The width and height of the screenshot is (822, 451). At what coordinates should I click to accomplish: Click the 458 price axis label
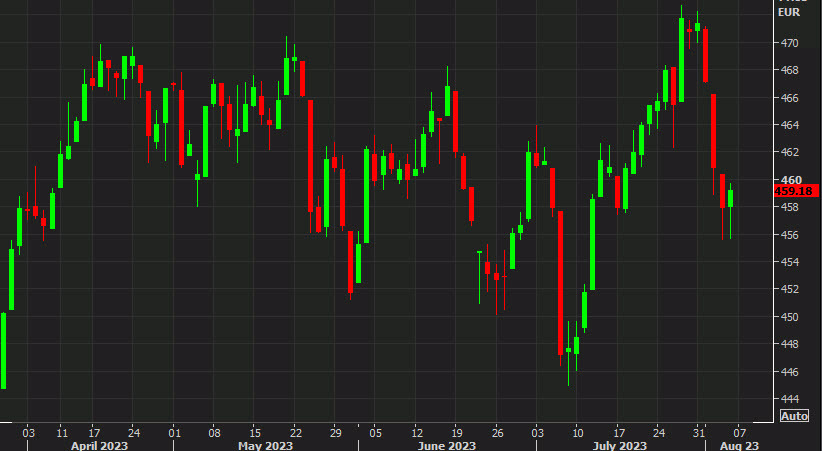[788, 207]
